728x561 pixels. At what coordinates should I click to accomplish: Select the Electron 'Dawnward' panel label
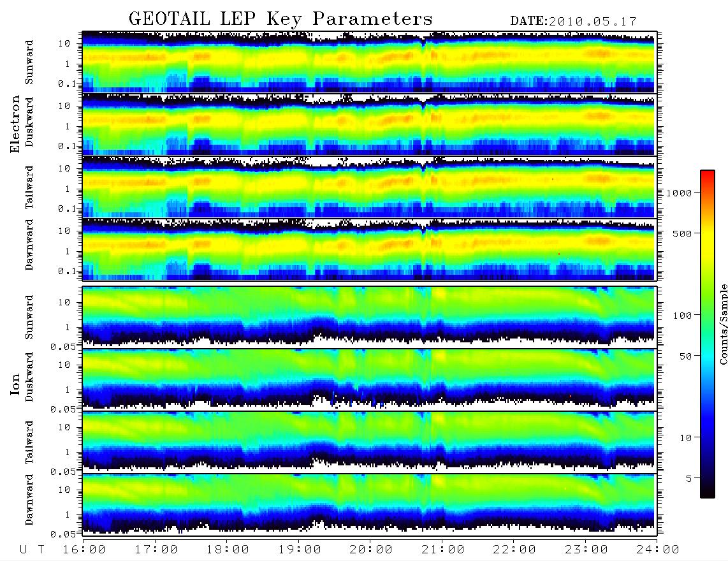tap(29, 245)
